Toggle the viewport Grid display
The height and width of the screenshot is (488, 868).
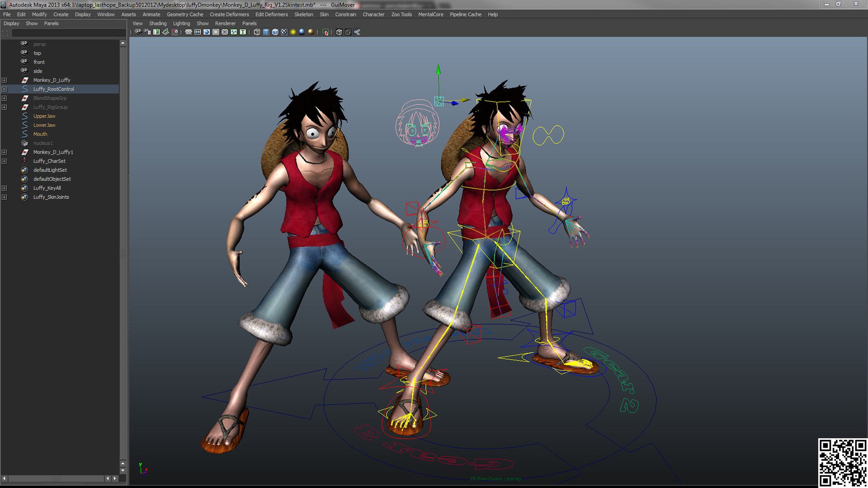point(189,32)
